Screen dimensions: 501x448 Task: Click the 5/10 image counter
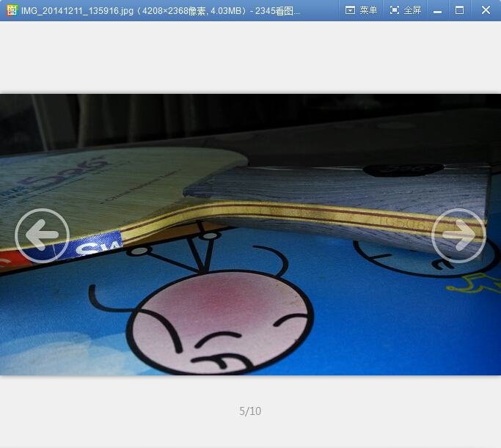(250, 411)
